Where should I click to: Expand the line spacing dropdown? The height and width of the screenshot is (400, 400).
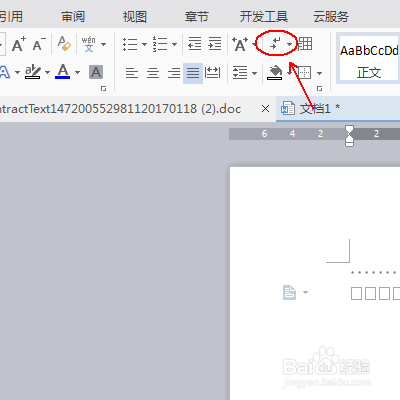point(255,73)
